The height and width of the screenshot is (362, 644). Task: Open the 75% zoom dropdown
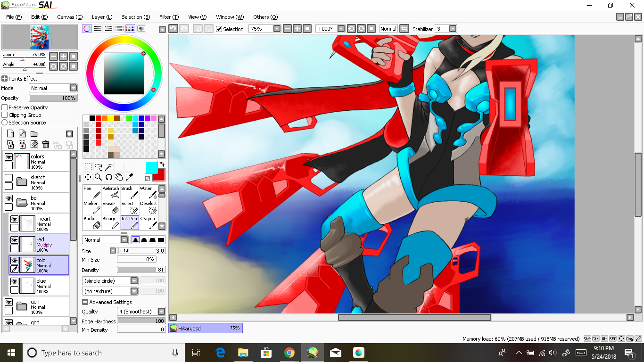pos(277,29)
